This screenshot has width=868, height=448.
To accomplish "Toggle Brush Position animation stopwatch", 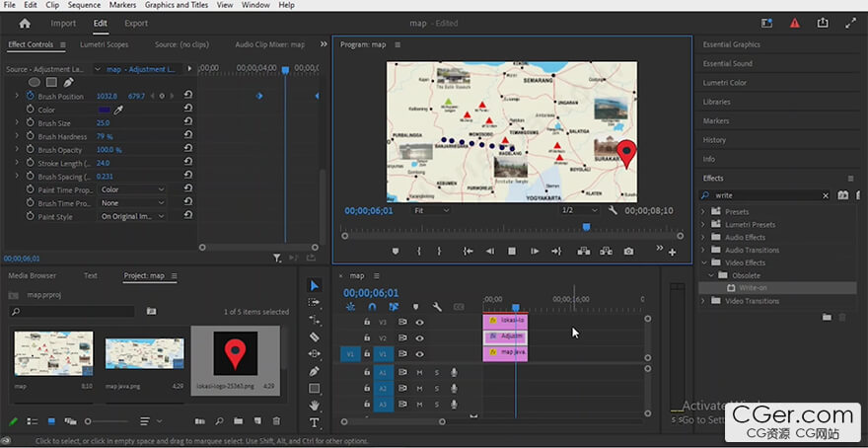I will pyautogui.click(x=30, y=96).
